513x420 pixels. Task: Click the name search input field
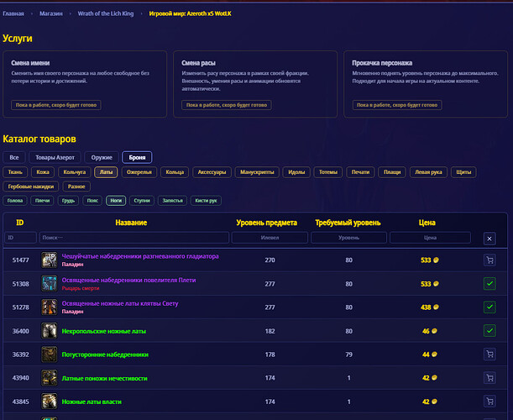[134, 238]
